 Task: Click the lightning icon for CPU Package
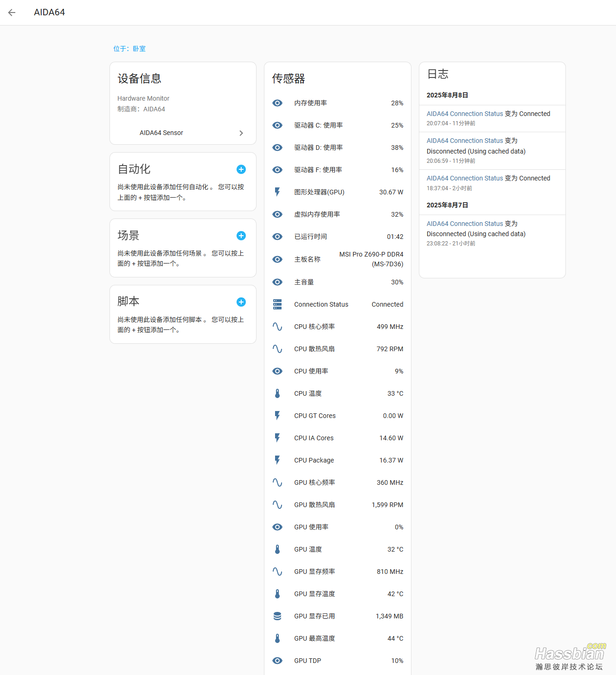point(277,460)
